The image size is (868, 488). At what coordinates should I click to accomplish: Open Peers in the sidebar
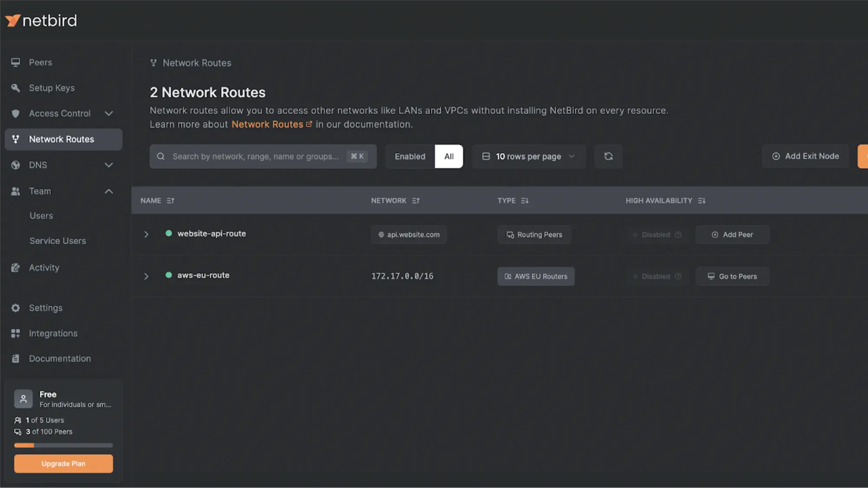pos(40,62)
